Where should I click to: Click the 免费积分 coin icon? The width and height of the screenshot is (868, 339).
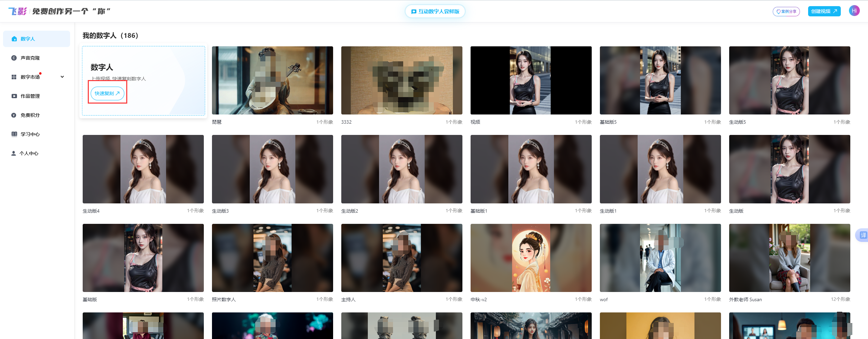pyautogui.click(x=14, y=115)
